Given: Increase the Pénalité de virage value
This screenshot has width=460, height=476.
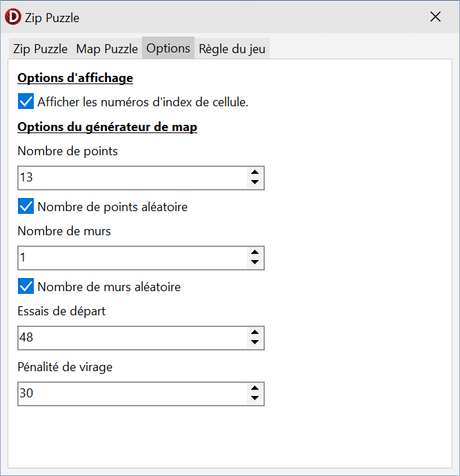Looking at the screenshot, I should pyautogui.click(x=255, y=388).
